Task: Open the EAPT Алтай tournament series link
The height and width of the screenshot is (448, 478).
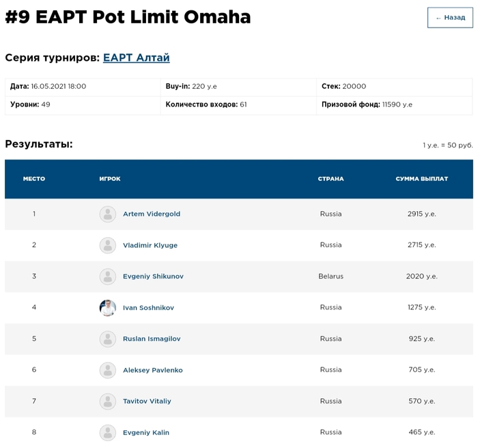Action: click(136, 58)
